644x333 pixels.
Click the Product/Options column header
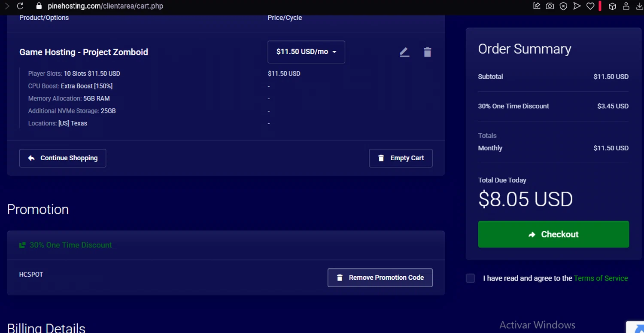point(44,18)
